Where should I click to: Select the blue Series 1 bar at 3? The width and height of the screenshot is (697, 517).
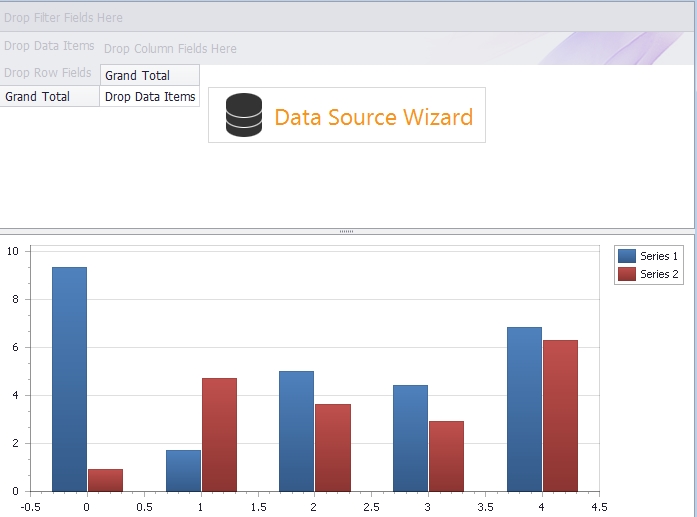coord(410,438)
